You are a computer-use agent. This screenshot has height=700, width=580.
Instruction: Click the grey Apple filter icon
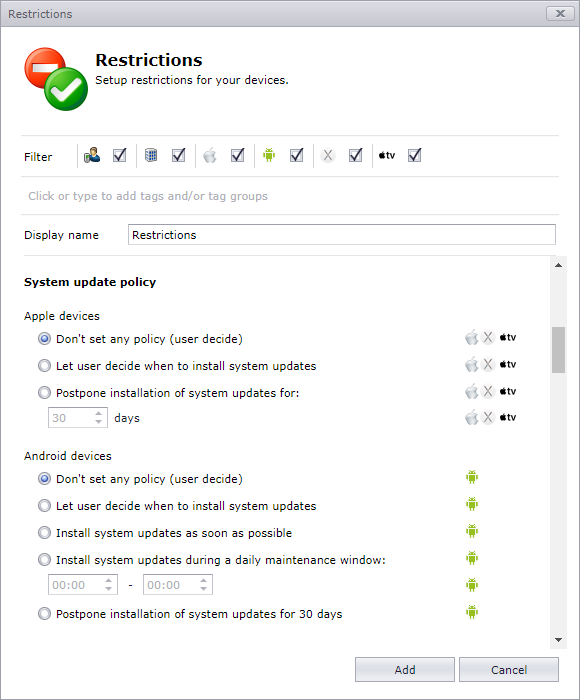click(x=209, y=156)
